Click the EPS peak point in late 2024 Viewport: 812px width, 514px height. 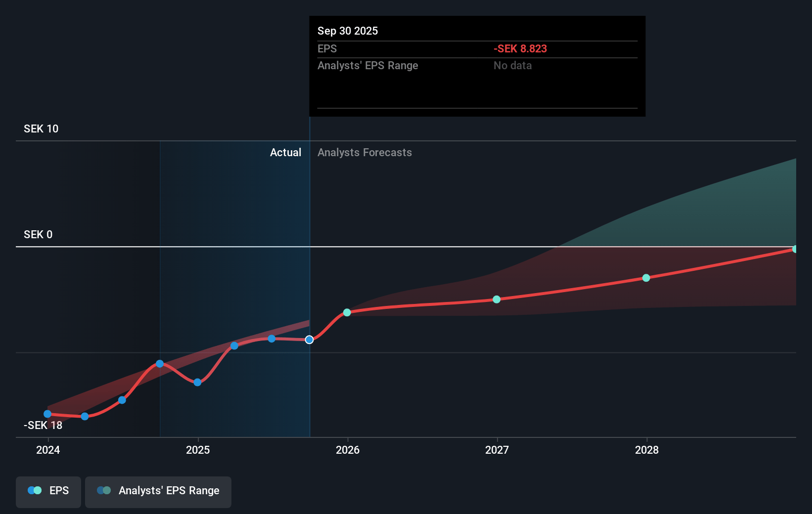pos(160,364)
